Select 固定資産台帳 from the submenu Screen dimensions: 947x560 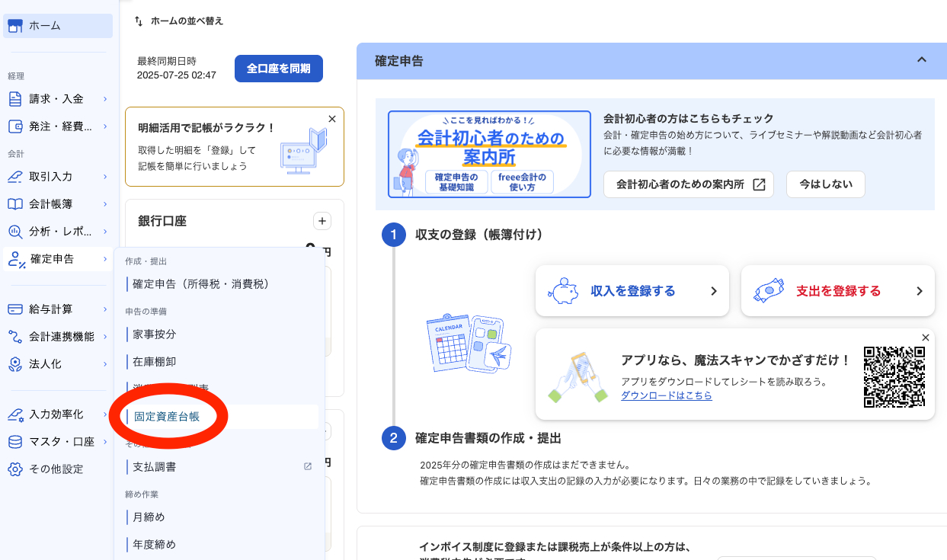point(169,417)
